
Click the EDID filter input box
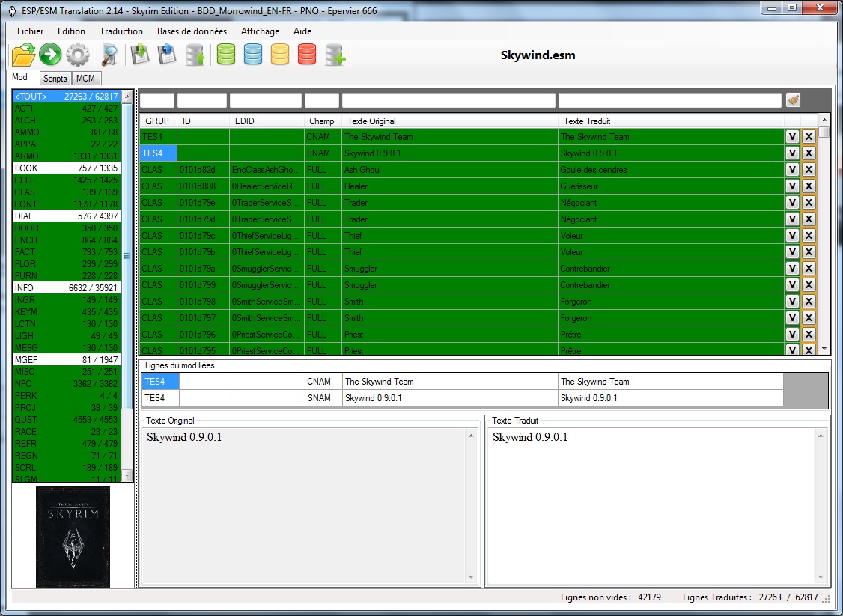[266, 100]
